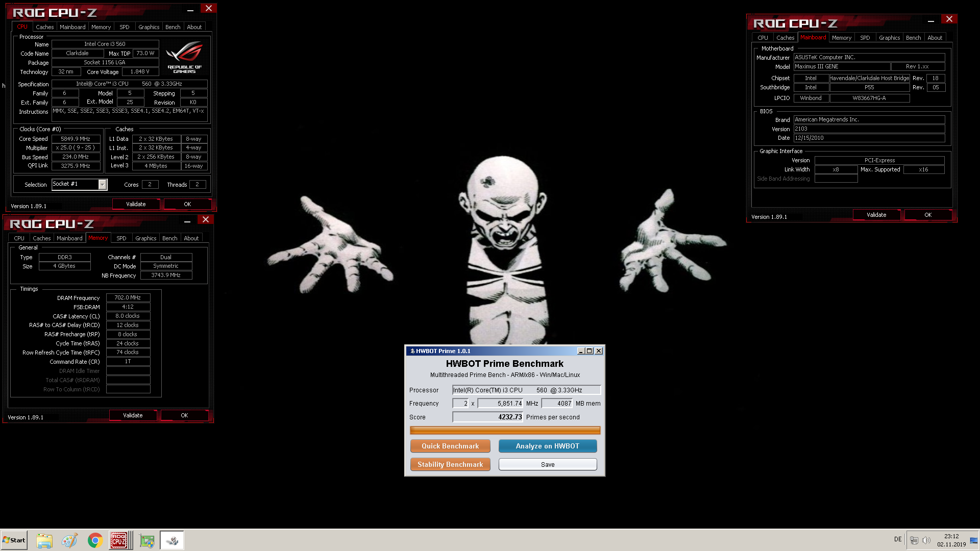Start the Stability Benchmark
This screenshot has height=551, width=980.
click(x=450, y=464)
